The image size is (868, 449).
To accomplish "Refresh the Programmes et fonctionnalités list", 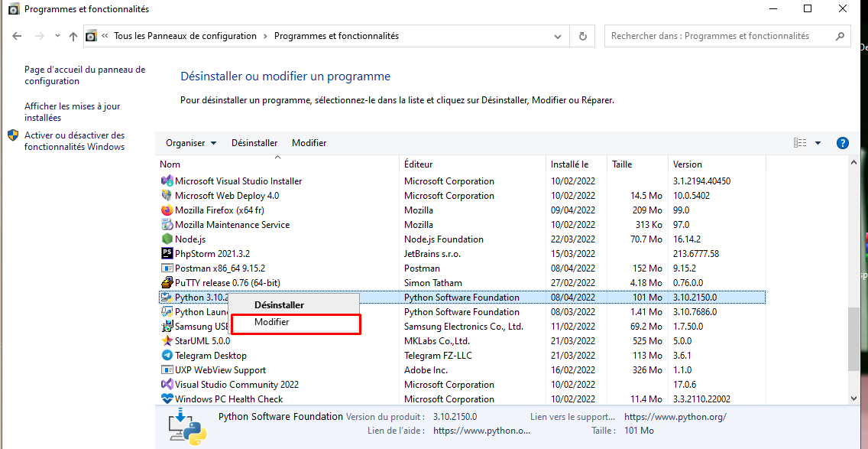I will (582, 36).
